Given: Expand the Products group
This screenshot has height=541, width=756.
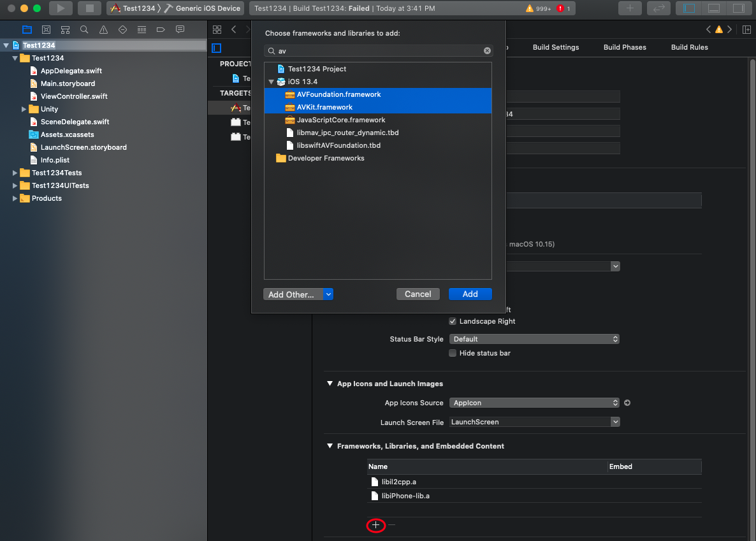Looking at the screenshot, I should (x=15, y=198).
